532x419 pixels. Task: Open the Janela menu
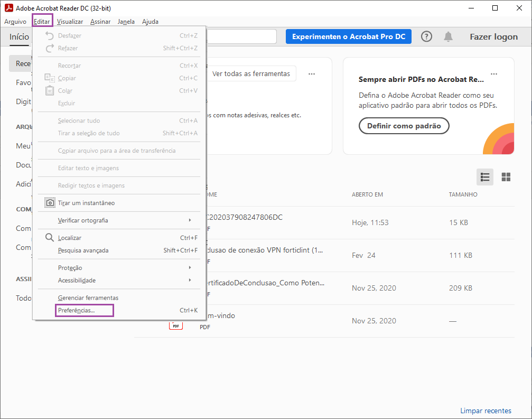click(x=126, y=21)
